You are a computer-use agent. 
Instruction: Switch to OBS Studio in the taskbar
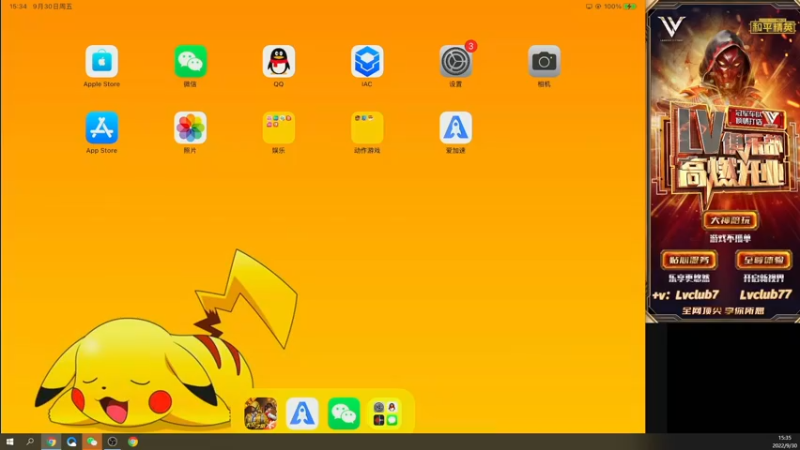tap(112, 442)
